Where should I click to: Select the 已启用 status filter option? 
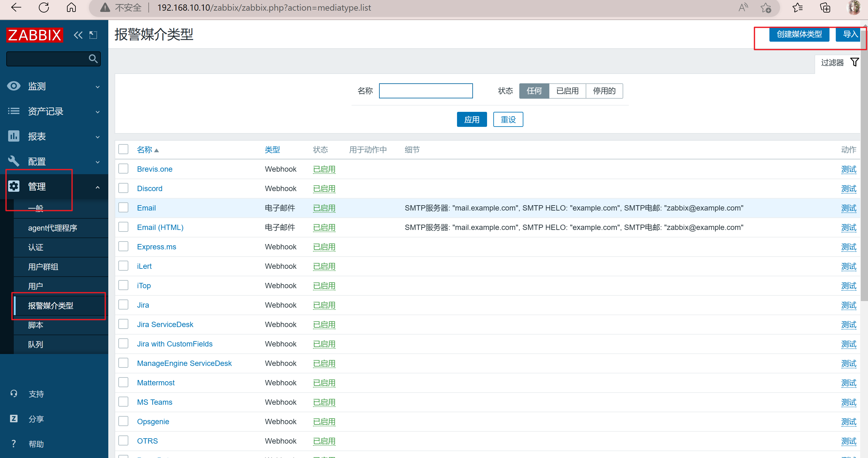tap(568, 91)
